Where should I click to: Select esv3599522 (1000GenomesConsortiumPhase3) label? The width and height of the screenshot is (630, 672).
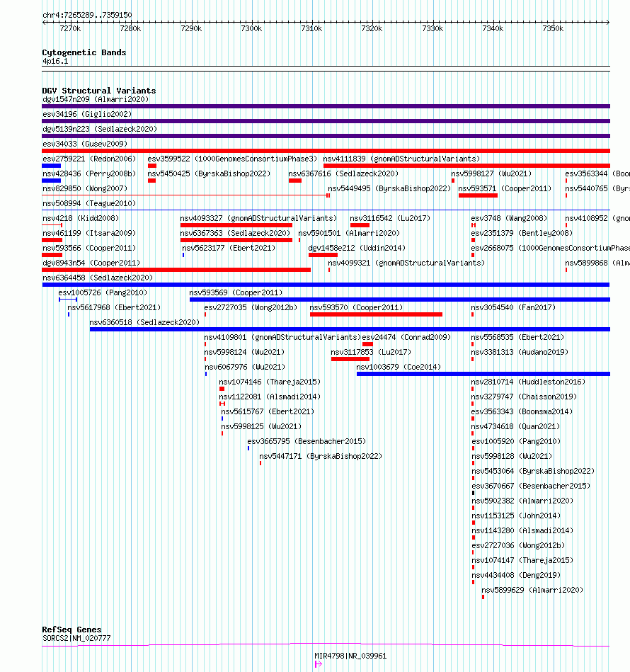click(233, 159)
